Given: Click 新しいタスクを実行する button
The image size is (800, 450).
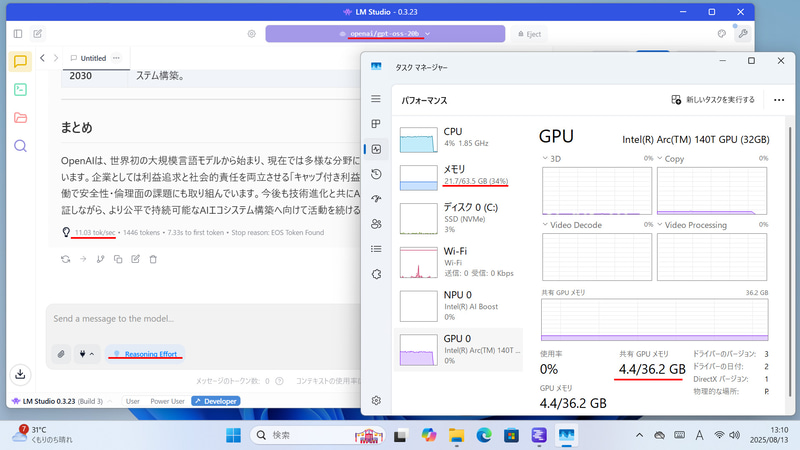Looking at the screenshot, I should click(713, 99).
